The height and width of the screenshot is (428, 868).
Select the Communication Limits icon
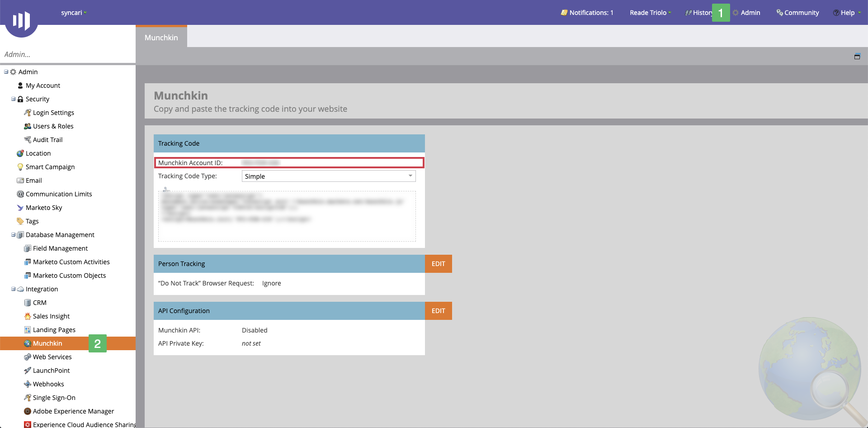tap(20, 194)
